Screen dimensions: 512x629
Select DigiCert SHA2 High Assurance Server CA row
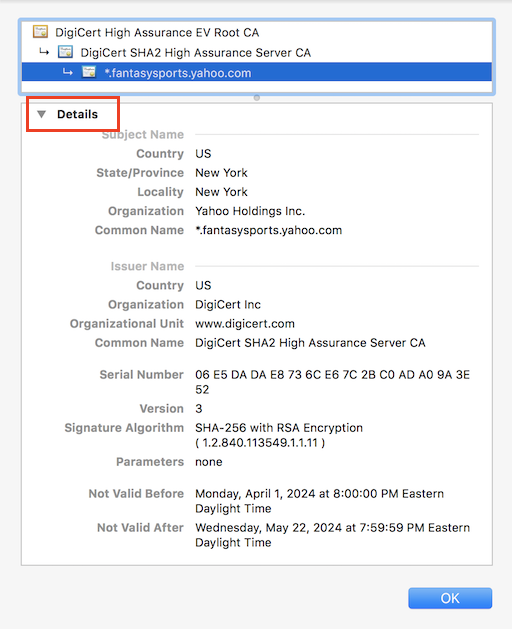pos(257,52)
